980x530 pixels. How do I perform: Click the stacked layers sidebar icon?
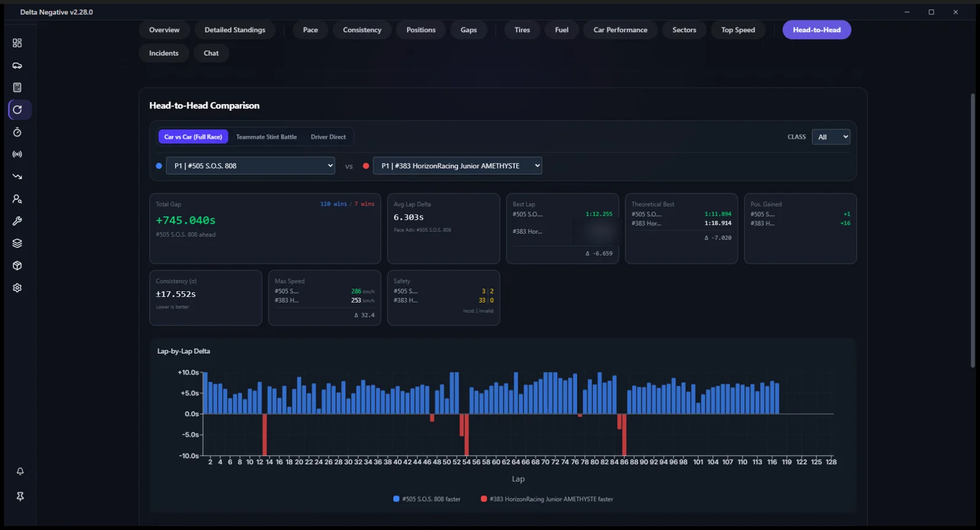tap(17, 243)
